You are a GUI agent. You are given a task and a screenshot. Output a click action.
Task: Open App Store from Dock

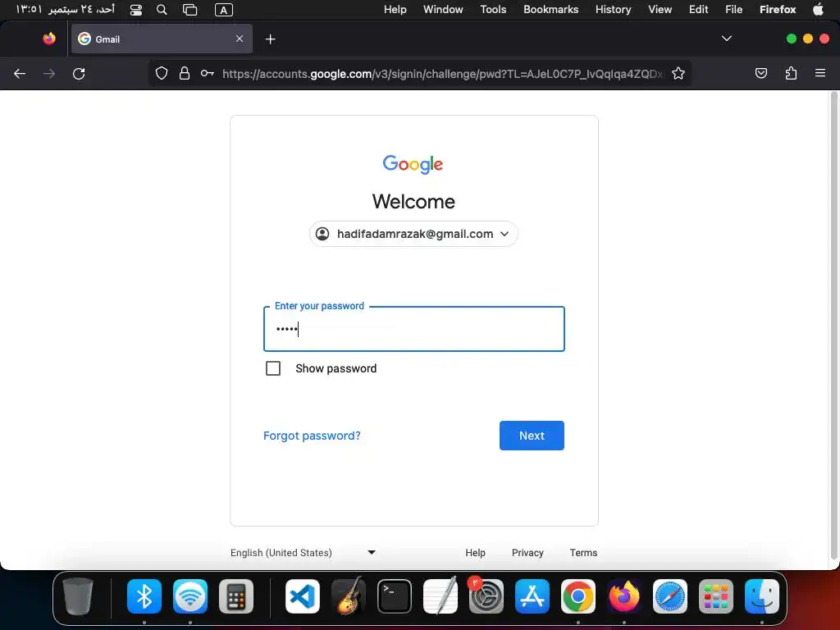coord(532,596)
